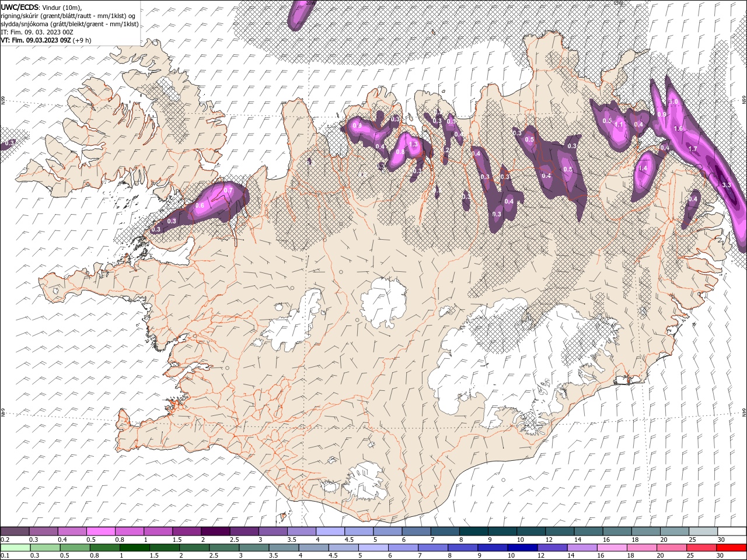This screenshot has height=560, width=747.
Task: Click the 20 label in the bottom legend row
Action: point(661,556)
